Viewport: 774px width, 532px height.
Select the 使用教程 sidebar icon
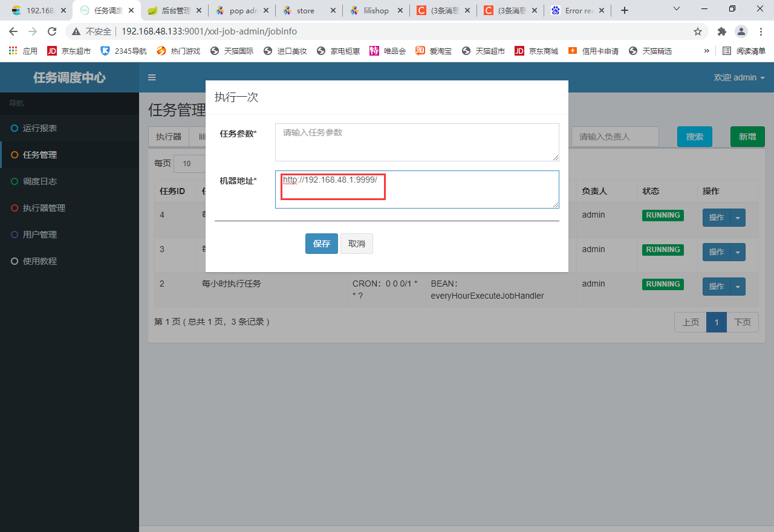13,261
